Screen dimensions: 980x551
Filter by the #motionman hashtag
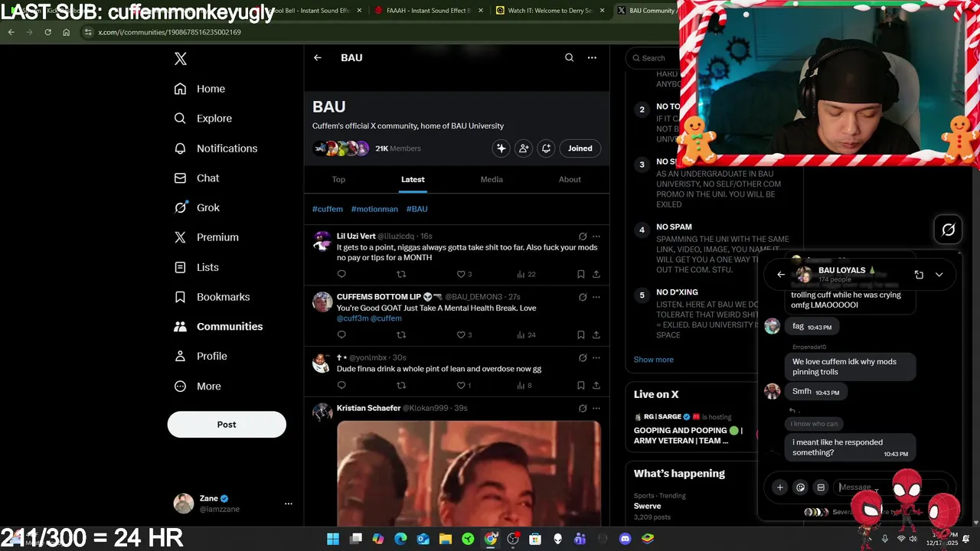pos(374,209)
